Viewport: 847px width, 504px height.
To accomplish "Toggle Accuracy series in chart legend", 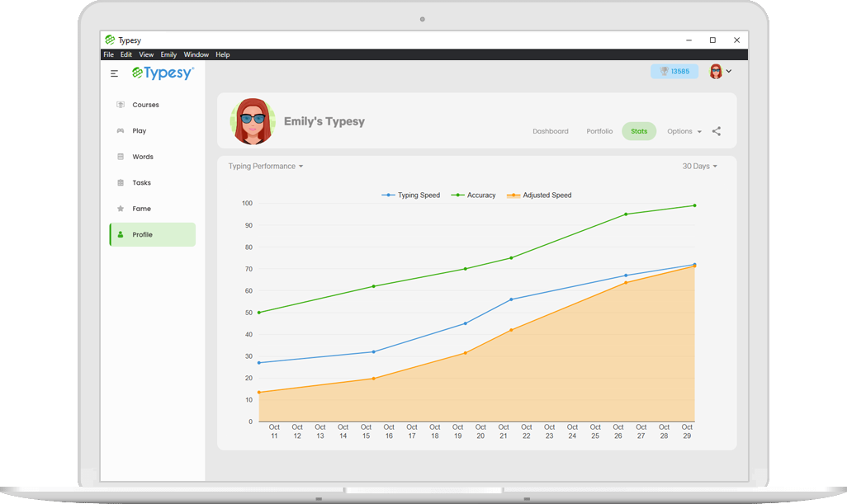I will [473, 195].
